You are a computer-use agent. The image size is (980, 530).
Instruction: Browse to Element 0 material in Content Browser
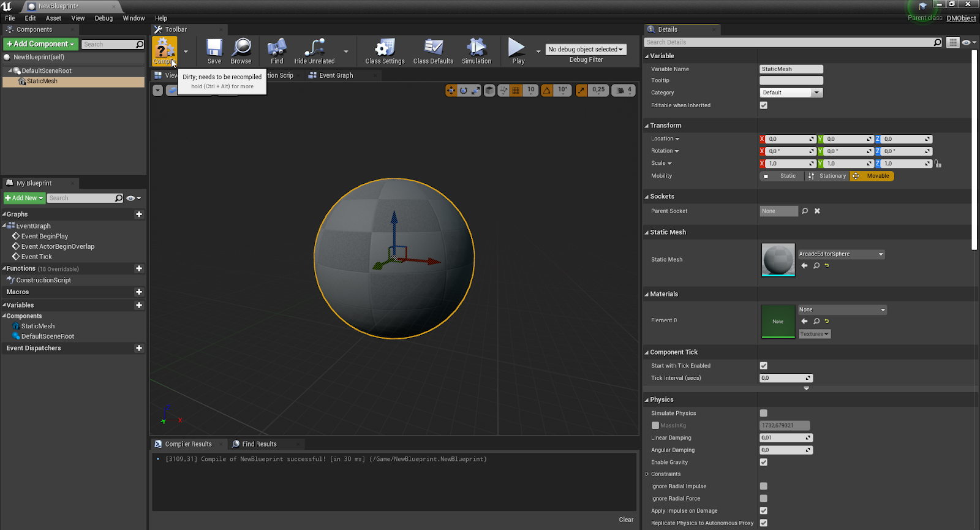coord(816,321)
